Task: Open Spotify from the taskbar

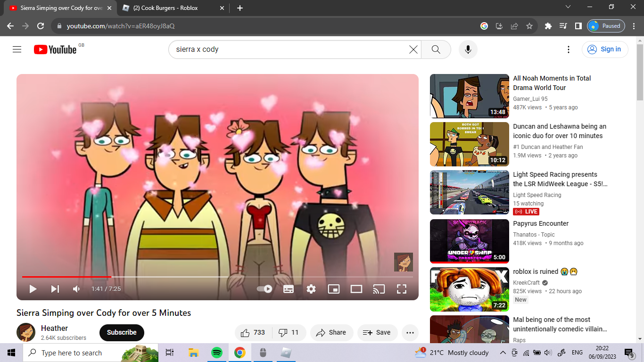Action: click(217, 353)
